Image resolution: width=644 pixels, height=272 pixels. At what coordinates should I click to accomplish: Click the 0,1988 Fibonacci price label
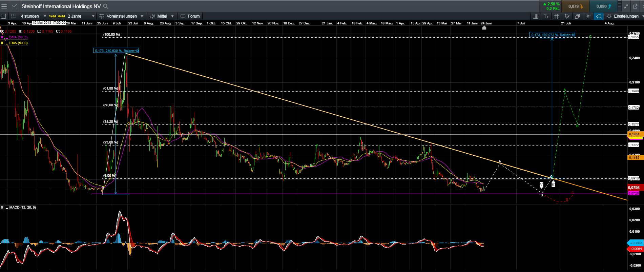point(634,91)
